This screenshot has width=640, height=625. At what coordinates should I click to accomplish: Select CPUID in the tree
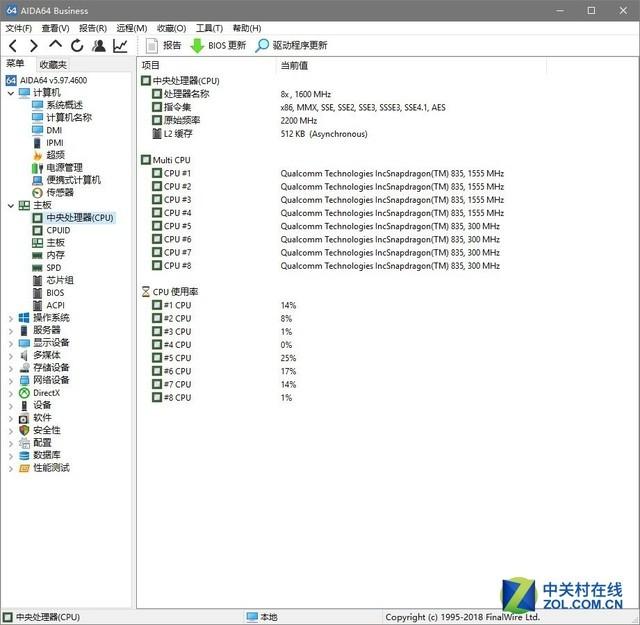(x=51, y=230)
